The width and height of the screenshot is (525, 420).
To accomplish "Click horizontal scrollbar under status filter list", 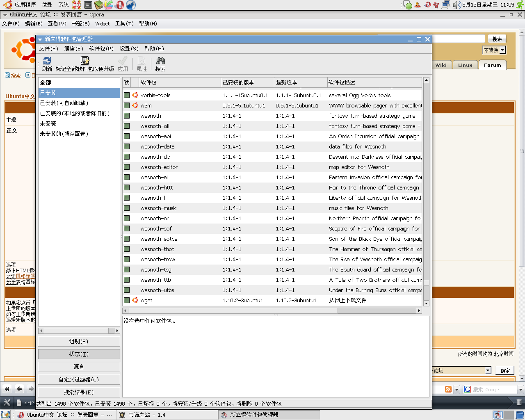I will (x=79, y=331).
